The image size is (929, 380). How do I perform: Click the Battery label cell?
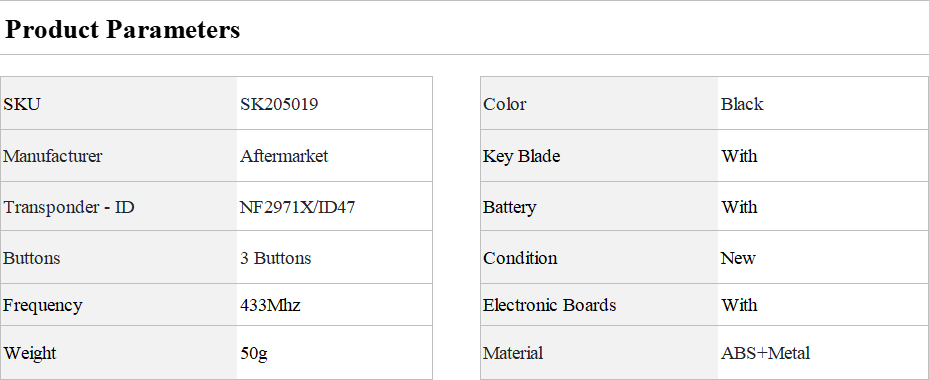599,207
